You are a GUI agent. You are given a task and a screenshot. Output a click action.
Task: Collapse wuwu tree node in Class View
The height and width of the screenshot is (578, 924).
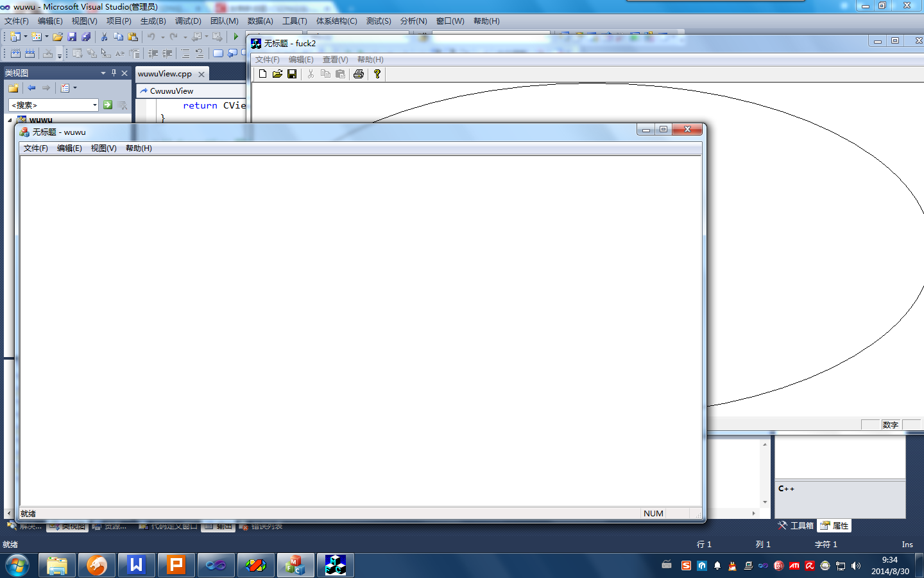(10, 120)
